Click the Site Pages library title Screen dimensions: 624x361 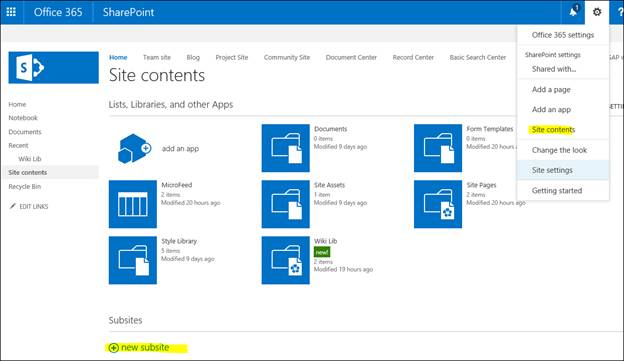click(482, 185)
